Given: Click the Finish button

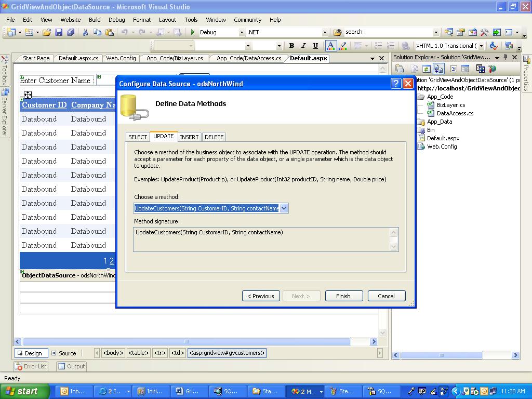Looking at the screenshot, I should click(343, 296).
